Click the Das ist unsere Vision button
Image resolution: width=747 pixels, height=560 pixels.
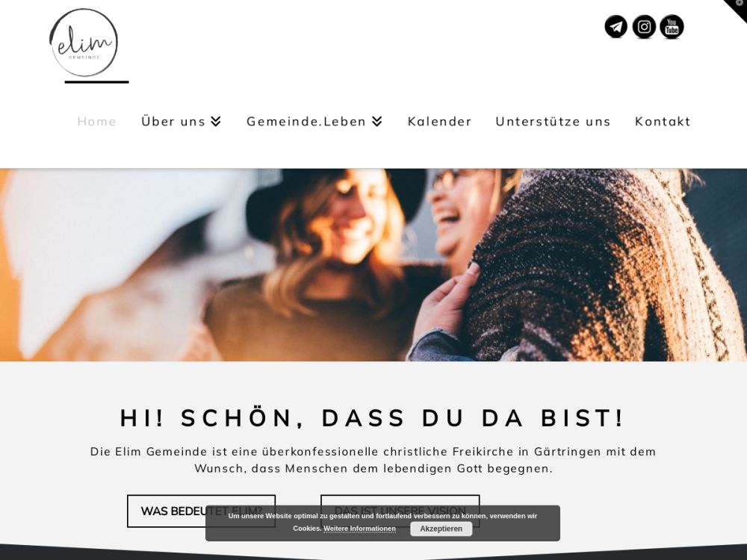(400, 505)
